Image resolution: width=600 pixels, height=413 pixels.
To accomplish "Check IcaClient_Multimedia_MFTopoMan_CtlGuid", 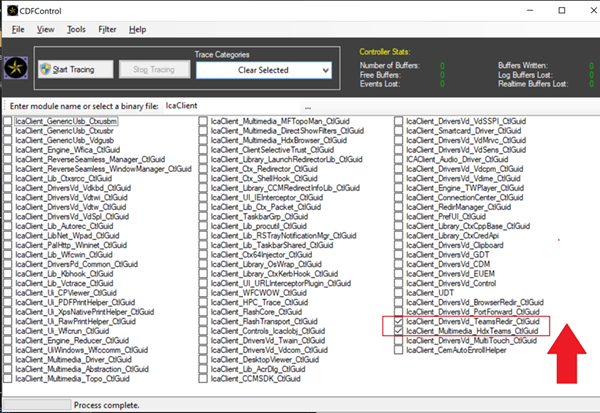I will 204,121.
